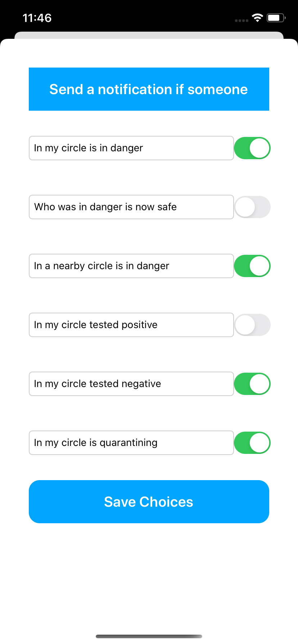Select 'Who was in danger is now safe' field
Viewport: 298px width, 644px height.
[x=131, y=207]
